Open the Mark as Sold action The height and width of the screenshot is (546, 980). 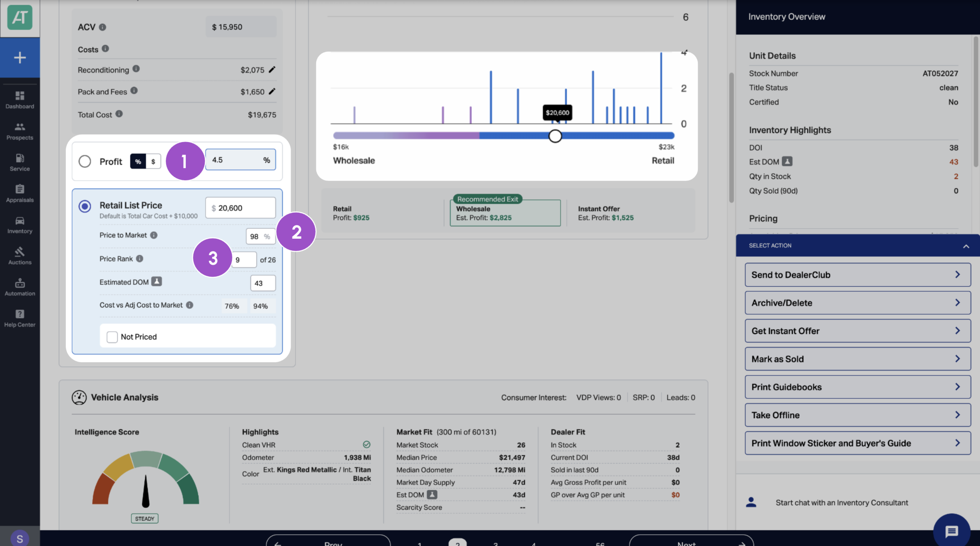[x=857, y=359]
